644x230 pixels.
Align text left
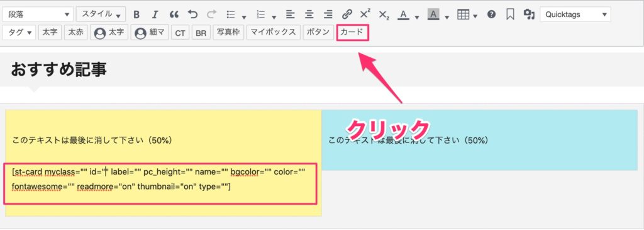click(291, 15)
